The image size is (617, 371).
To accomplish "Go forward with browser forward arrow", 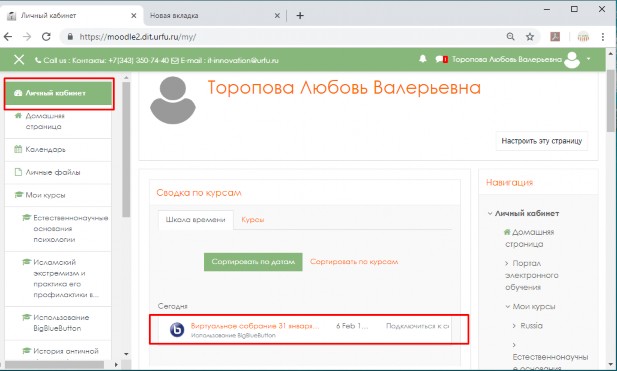I will pyautogui.click(x=27, y=37).
